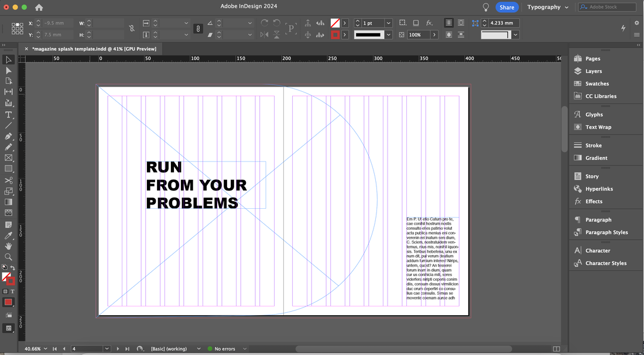Select the Line tool
The image size is (644, 355).
pos(8,126)
